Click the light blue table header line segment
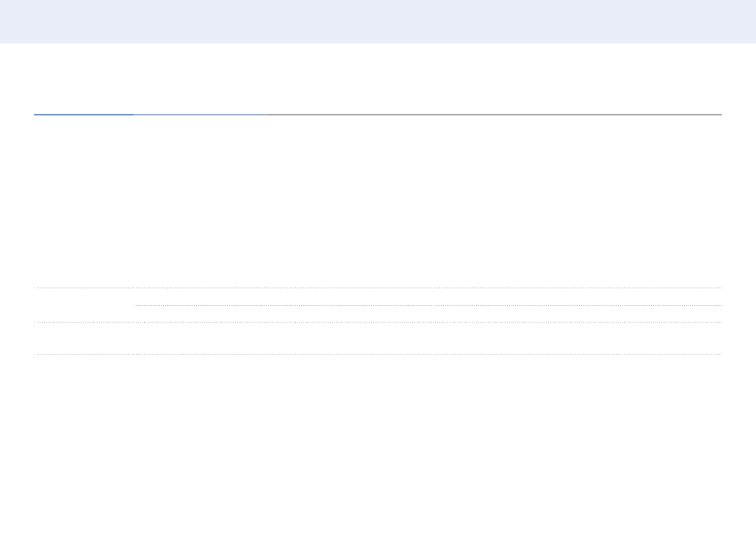Viewport: 756px width, 535px height. (200, 115)
